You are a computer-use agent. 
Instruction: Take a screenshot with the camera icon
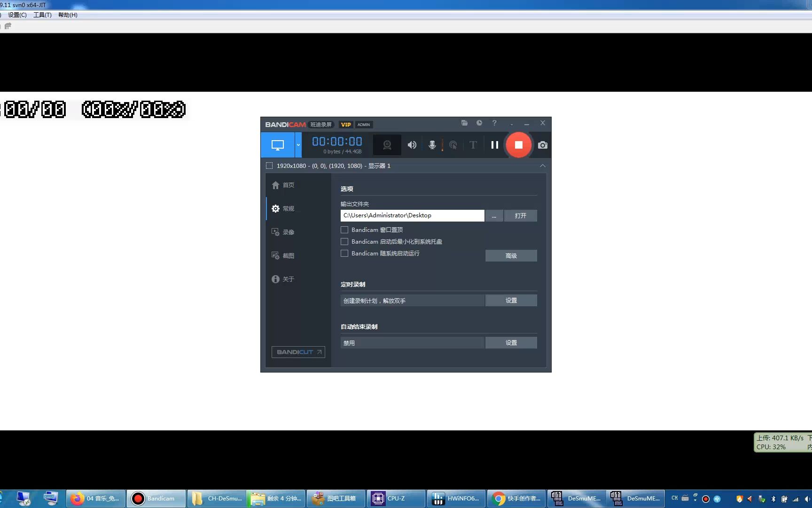pyautogui.click(x=543, y=145)
